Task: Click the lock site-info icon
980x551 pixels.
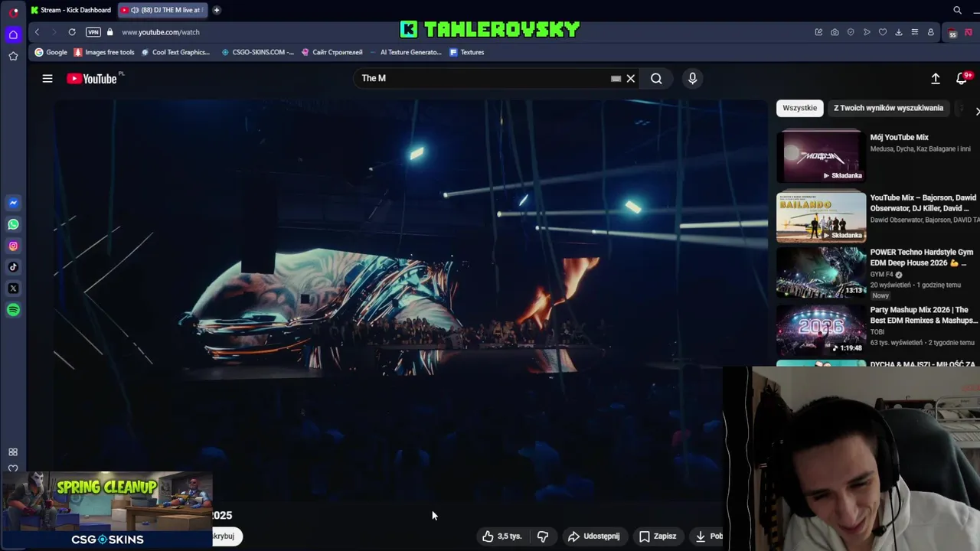Action: [110, 32]
